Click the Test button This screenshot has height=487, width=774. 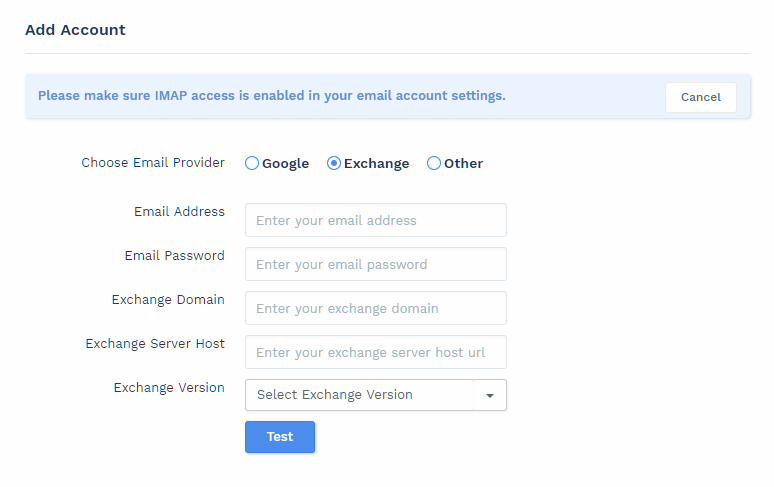[280, 437]
